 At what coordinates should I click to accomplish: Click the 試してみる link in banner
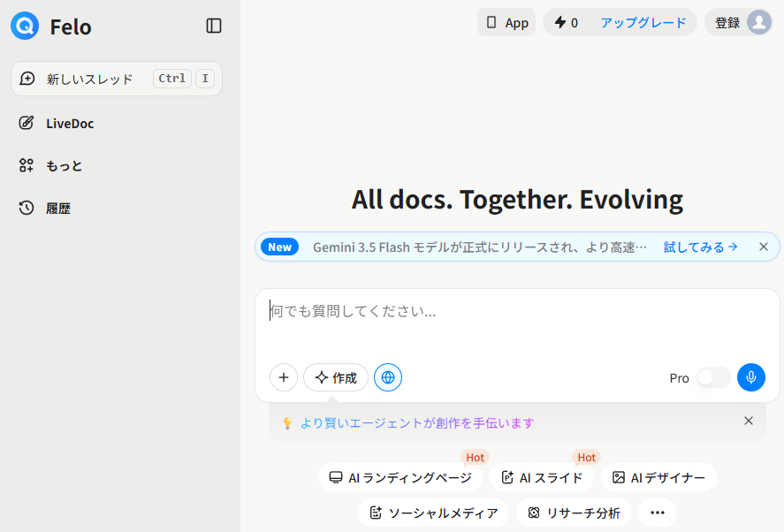701,247
